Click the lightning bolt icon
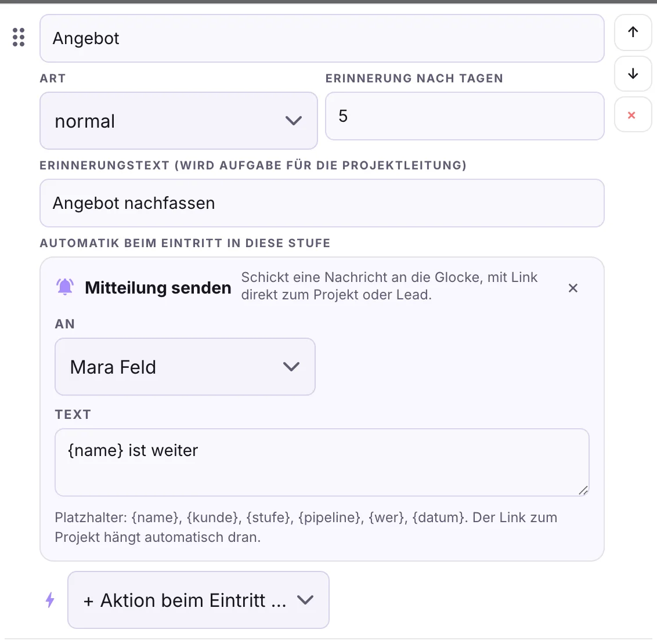657x644 pixels. click(50, 599)
